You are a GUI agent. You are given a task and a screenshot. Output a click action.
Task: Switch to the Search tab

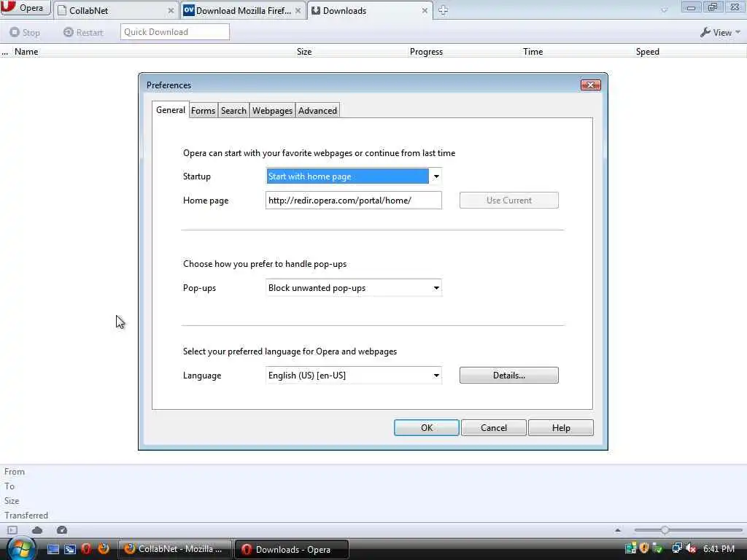pyautogui.click(x=233, y=111)
